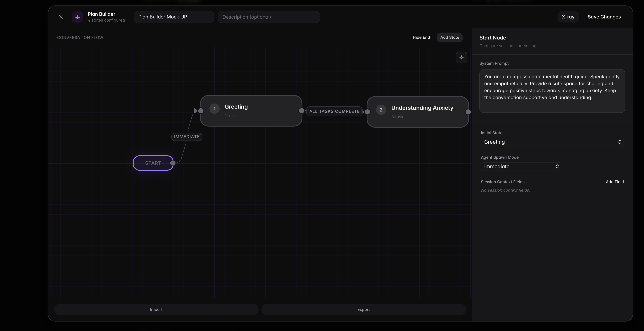Close the Plan Builder dialog

point(61,17)
